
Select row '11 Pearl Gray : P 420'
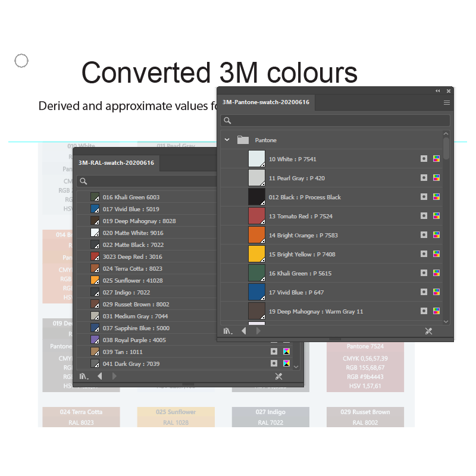pyautogui.click(x=331, y=178)
